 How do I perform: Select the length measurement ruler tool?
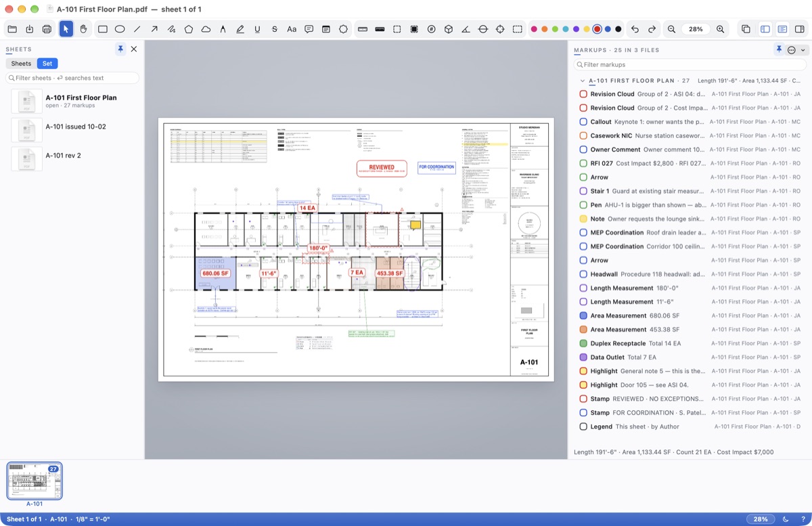[363, 29]
